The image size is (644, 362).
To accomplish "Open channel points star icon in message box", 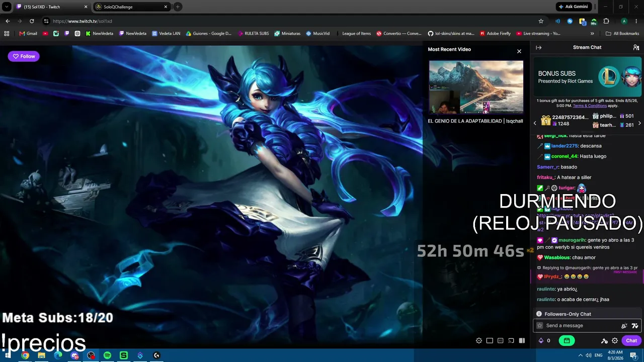I will (540, 326).
